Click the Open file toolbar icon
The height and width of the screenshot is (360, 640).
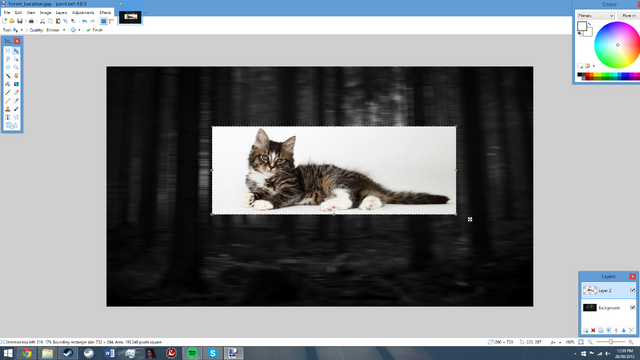coord(12,21)
